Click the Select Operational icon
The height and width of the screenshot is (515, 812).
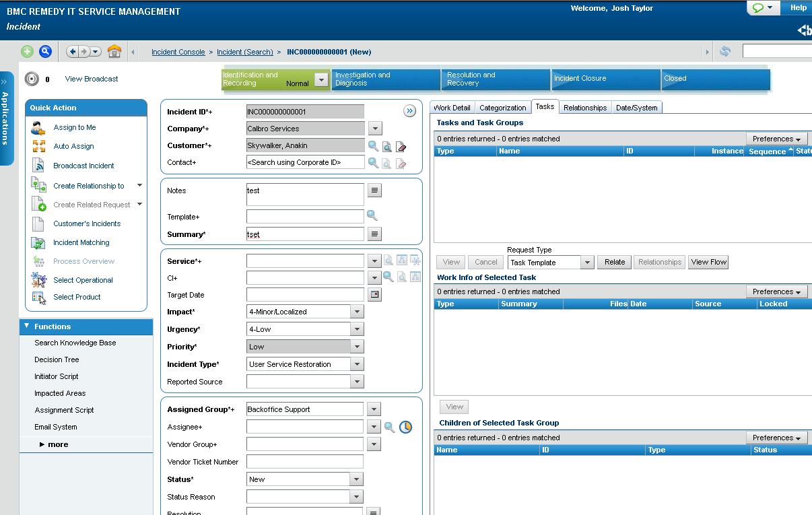click(x=38, y=280)
